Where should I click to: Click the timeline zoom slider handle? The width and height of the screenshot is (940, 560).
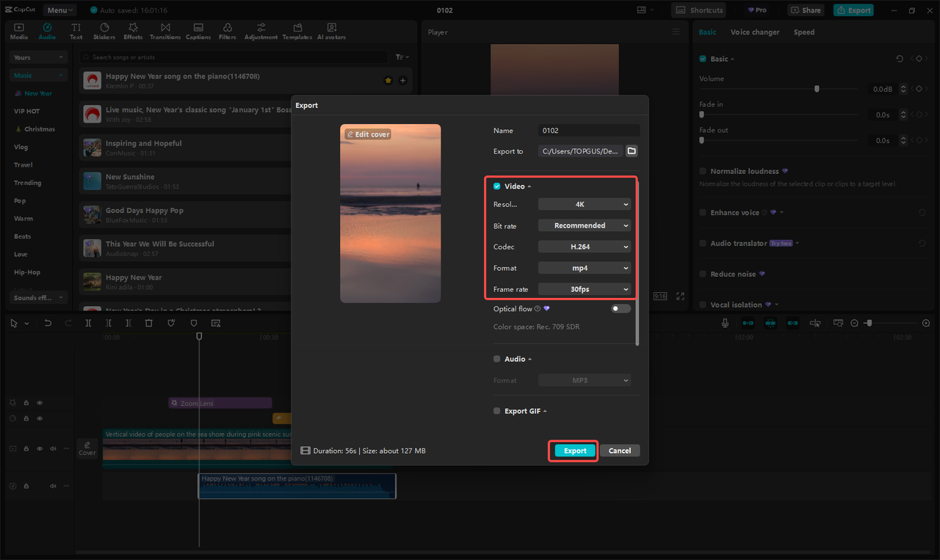pyautogui.click(x=869, y=323)
